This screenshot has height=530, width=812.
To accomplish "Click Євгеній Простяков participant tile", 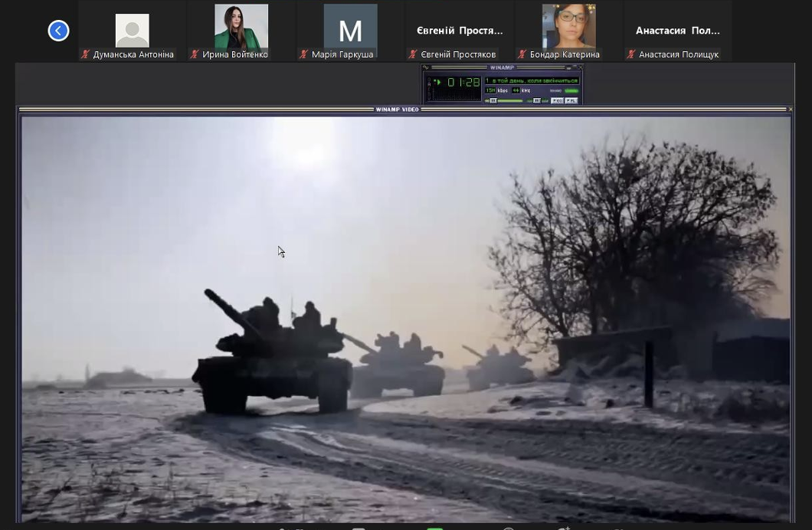I will (460, 31).
